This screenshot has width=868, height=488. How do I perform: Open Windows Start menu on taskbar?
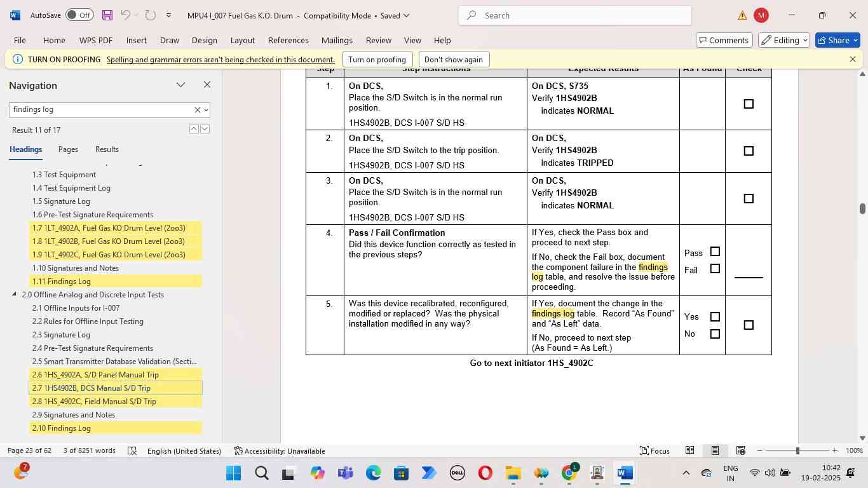pos(233,473)
